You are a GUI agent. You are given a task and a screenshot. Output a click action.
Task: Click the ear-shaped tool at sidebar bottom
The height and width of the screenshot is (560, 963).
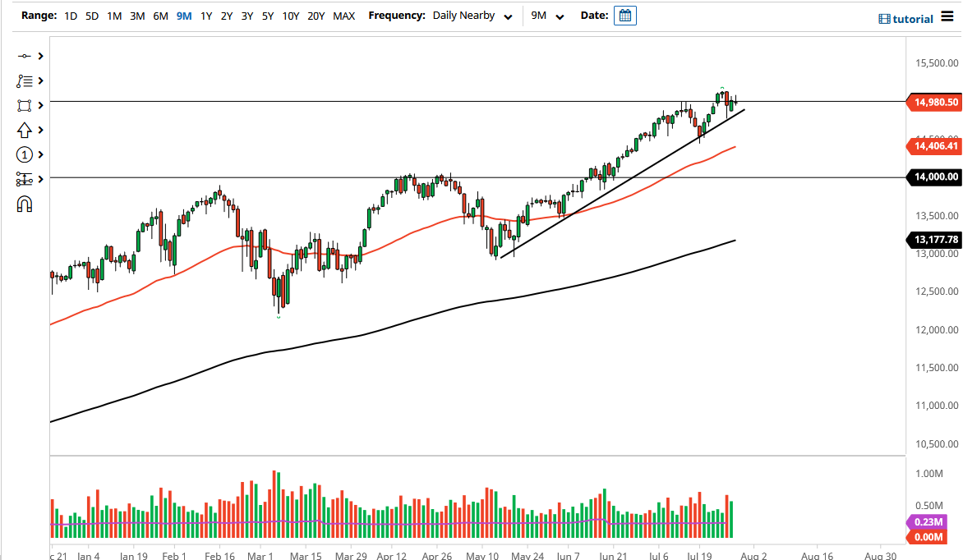[25, 204]
